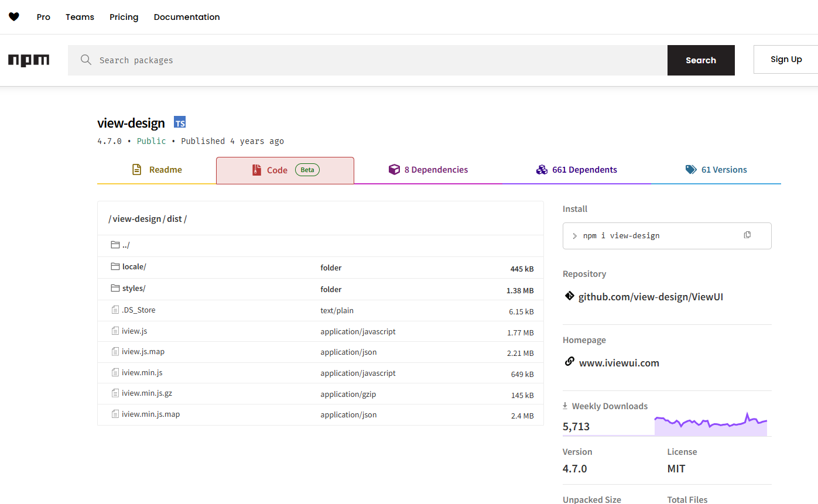Click the black Search button
Screen dimensions: 818x504
click(701, 60)
